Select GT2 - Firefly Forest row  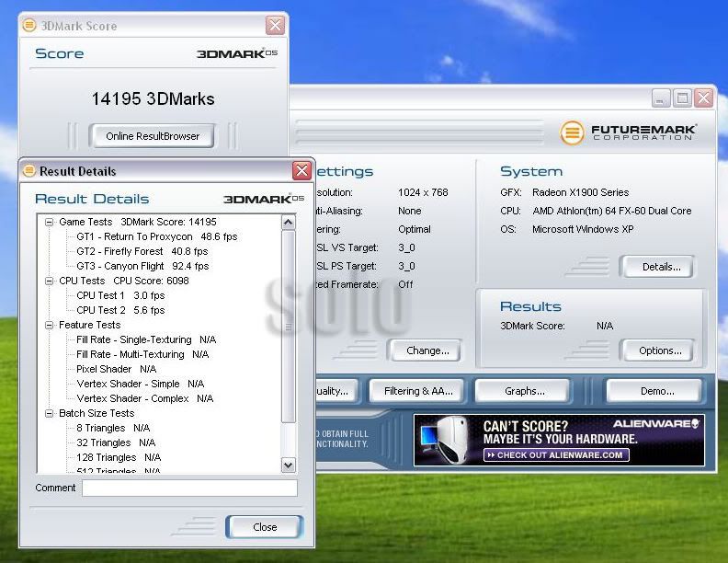[142, 251]
